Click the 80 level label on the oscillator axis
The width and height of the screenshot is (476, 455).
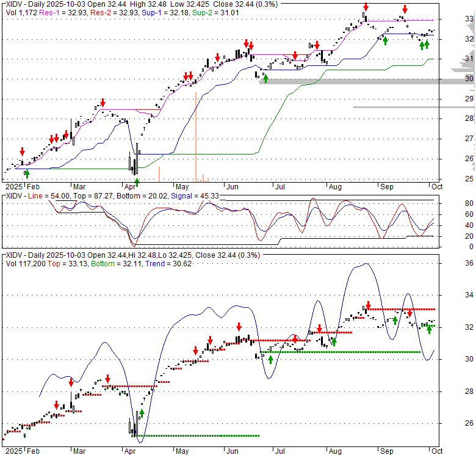453,203
